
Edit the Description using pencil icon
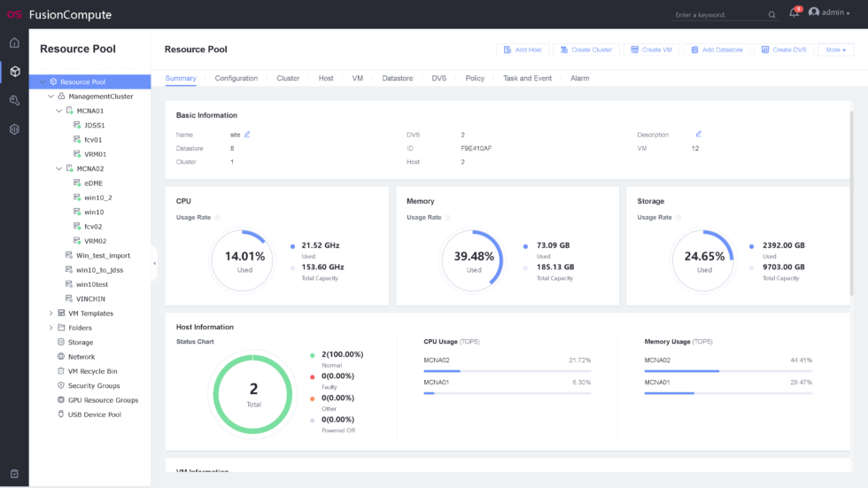(x=698, y=135)
